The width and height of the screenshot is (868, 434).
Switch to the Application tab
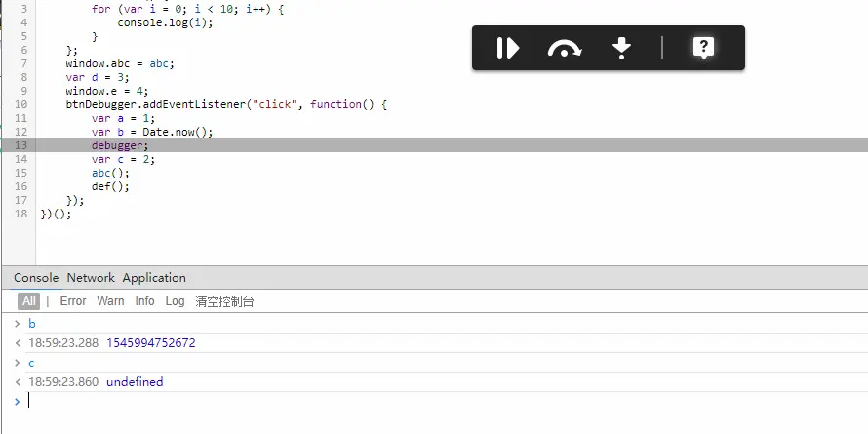154,278
